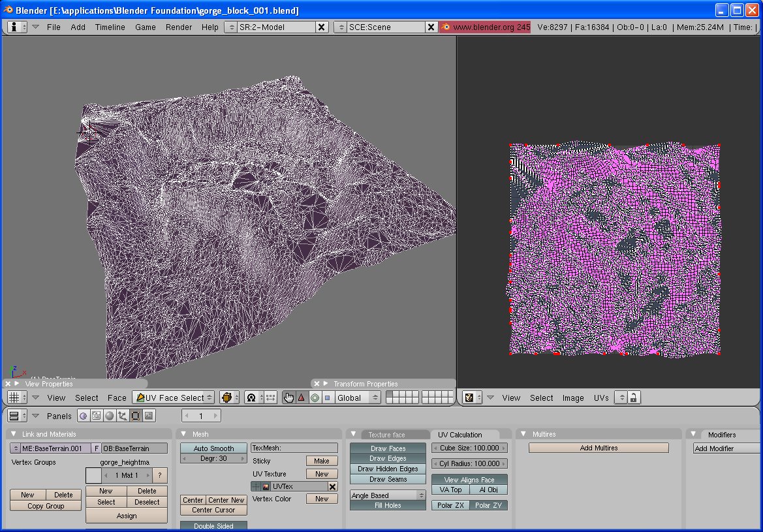Click the Add Multires button
Screen dimensions: 763x532
599,448
